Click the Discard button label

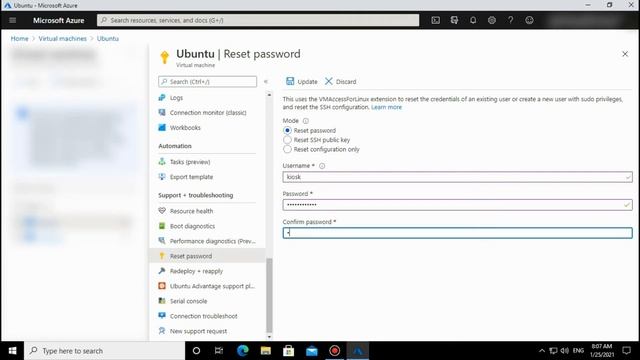(346, 82)
